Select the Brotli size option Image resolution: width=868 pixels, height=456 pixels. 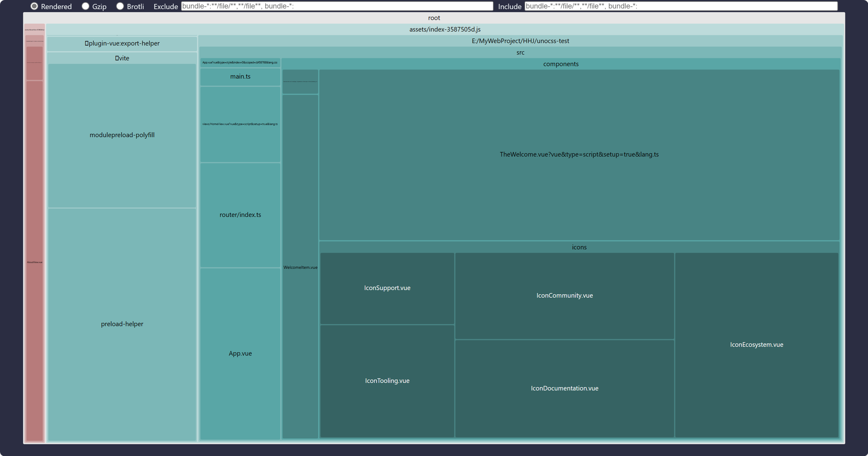120,6
